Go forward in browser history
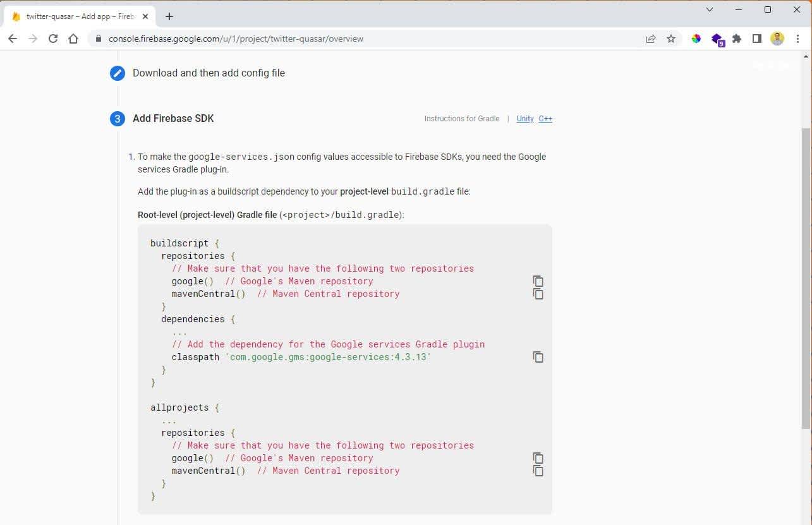 pyautogui.click(x=33, y=39)
